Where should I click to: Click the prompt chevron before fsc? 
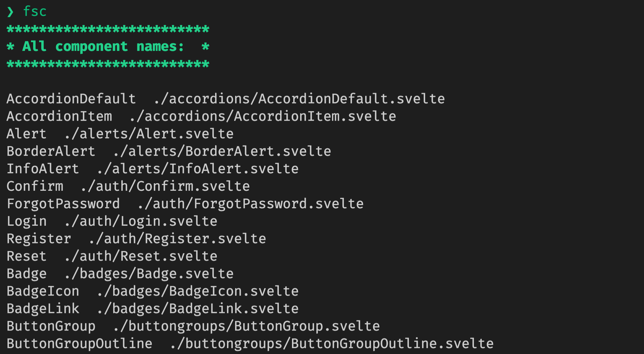coord(10,12)
